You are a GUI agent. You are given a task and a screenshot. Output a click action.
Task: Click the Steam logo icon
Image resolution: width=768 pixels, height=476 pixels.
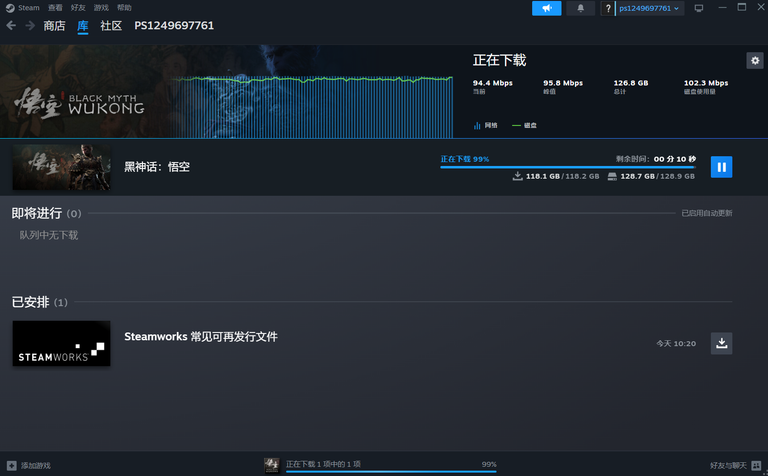click(10, 8)
